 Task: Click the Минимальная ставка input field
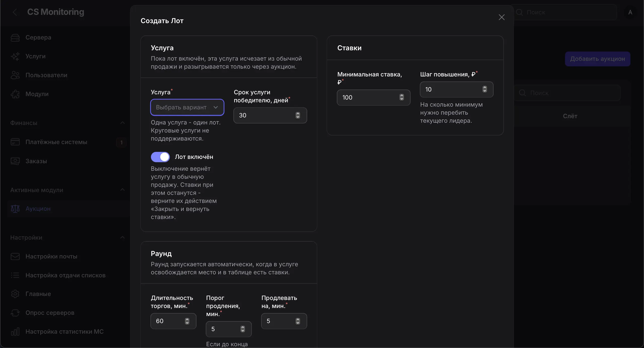click(374, 98)
